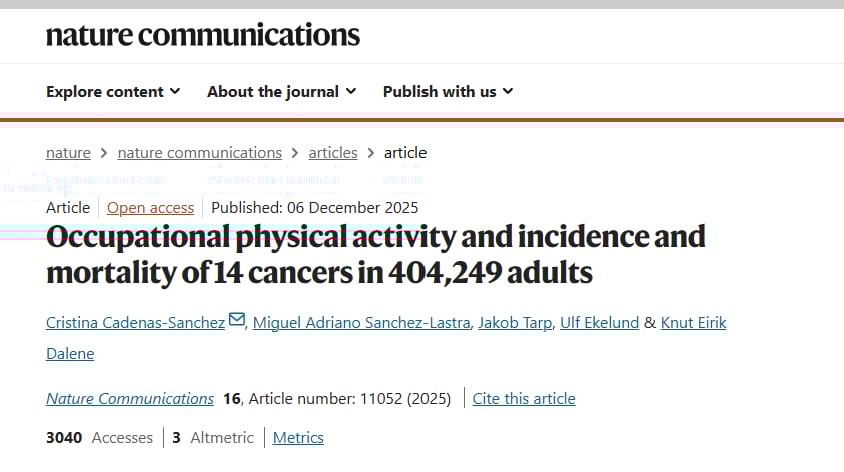Click the email envelope icon beside Cristina Cadenas-Sanchez

237,321
